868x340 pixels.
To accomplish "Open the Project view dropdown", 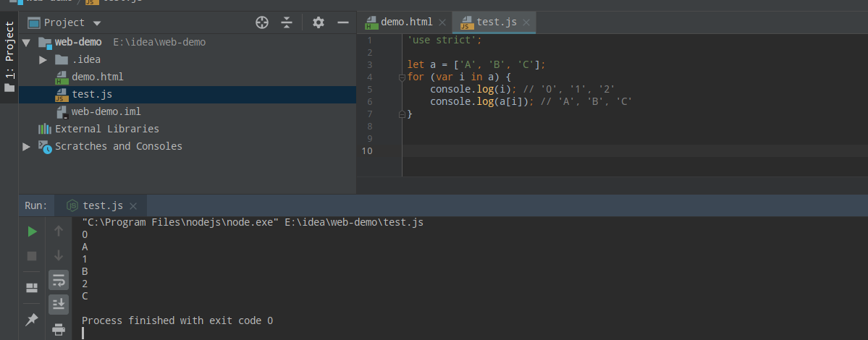I will click(97, 23).
